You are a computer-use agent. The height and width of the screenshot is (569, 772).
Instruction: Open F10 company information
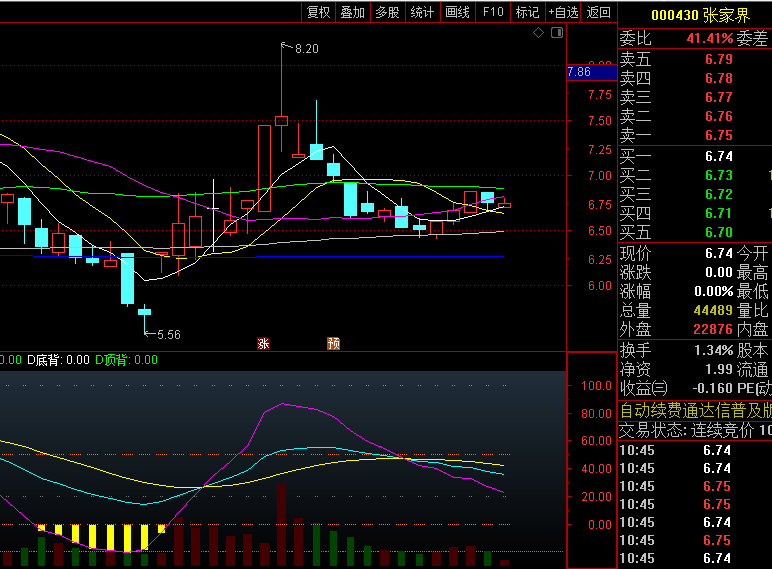tap(492, 12)
